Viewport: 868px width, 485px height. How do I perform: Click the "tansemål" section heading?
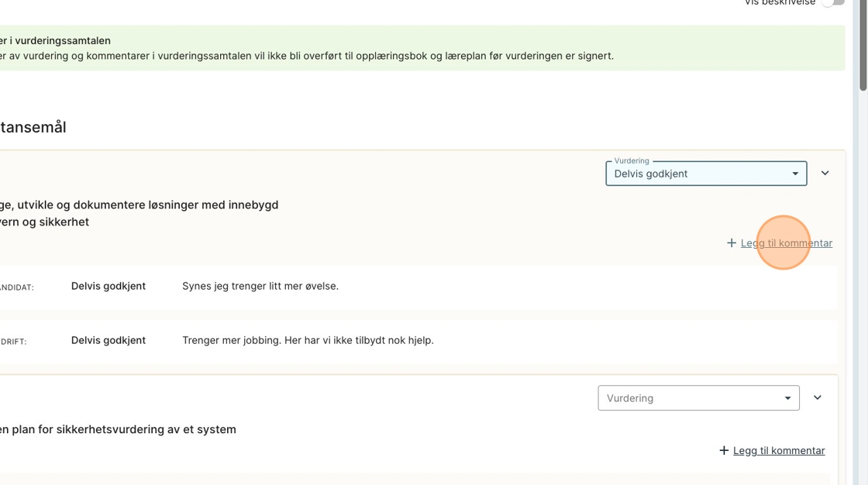point(33,127)
